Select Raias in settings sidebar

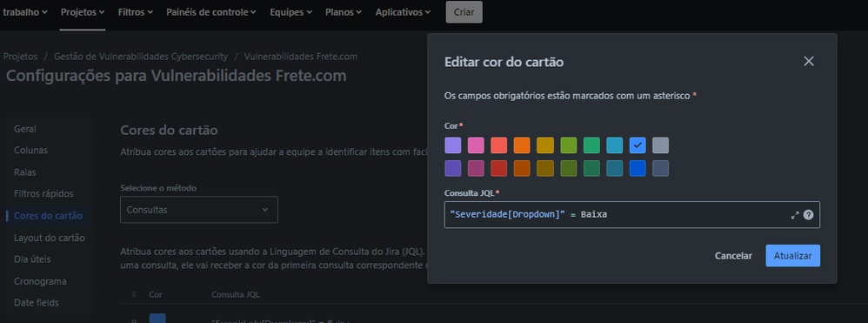point(25,172)
